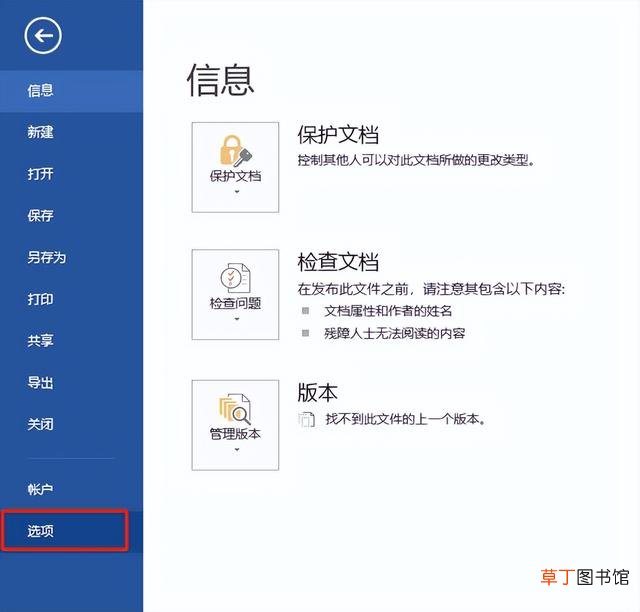The height and width of the screenshot is (612, 640).
Task: Open the 新建 menu item
Action: click(71, 132)
